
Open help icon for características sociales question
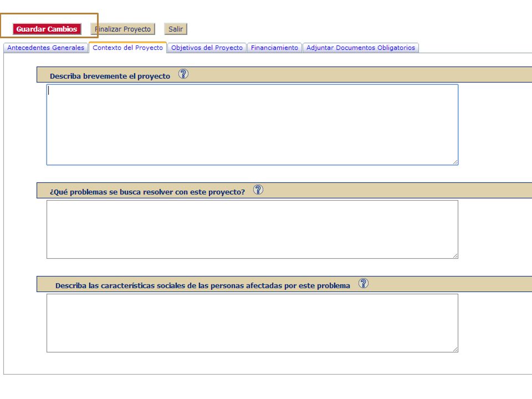coord(364,283)
